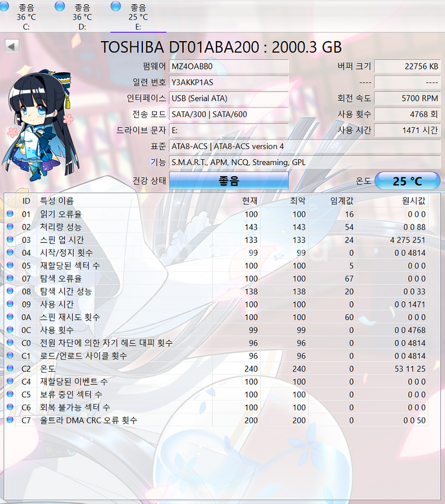Click the blue status orb for drive D:

[x=60, y=7]
